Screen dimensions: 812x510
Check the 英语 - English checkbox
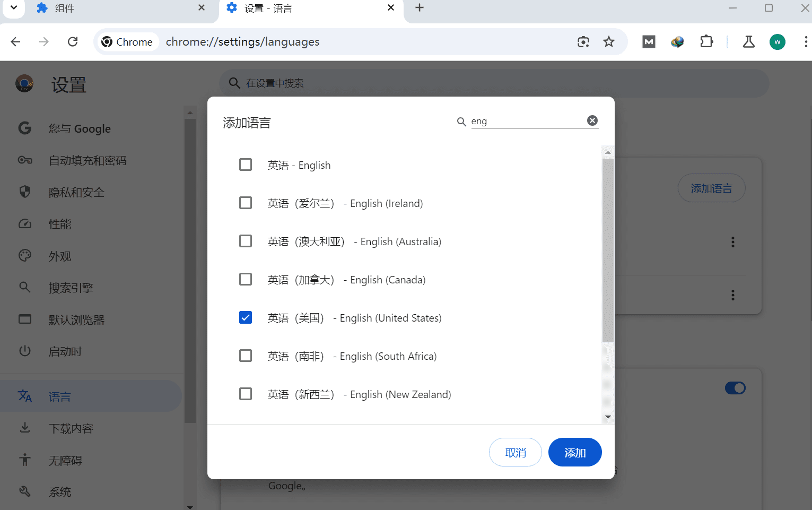pyautogui.click(x=245, y=165)
